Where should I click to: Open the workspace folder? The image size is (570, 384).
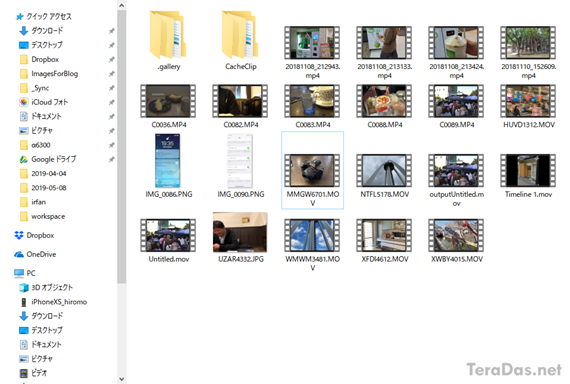coord(42,216)
